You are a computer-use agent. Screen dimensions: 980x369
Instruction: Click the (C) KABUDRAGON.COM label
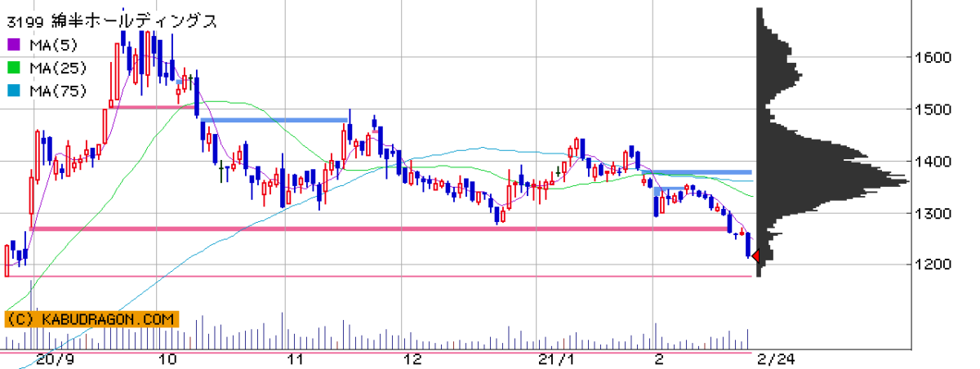coord(91,320)
